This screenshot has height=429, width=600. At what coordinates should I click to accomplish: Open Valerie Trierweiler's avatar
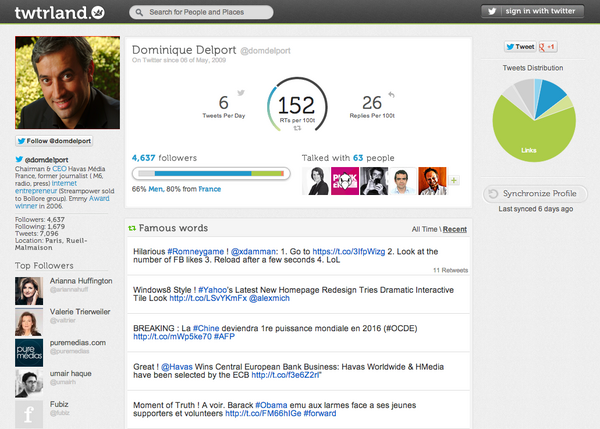(29, 322)
